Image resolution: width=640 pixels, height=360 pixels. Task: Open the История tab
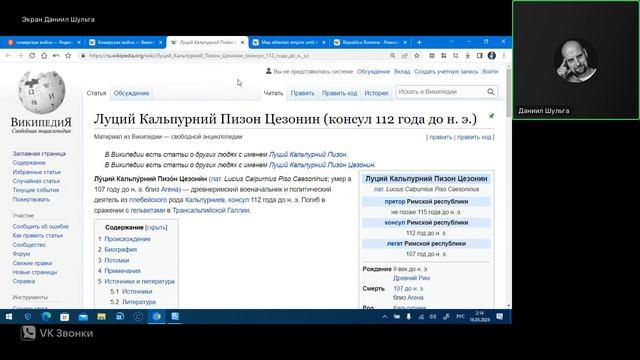point(376,93)
